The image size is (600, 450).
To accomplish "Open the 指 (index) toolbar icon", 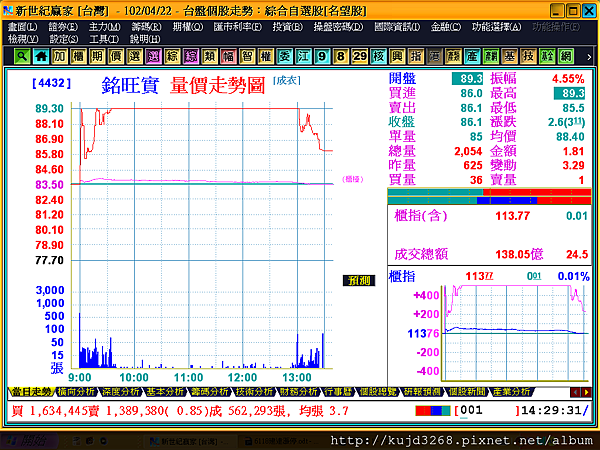I will (x=416, y=57).
